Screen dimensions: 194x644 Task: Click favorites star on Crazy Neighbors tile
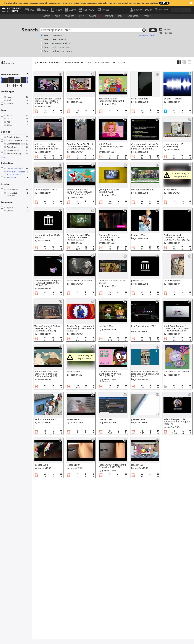[183, 292]
